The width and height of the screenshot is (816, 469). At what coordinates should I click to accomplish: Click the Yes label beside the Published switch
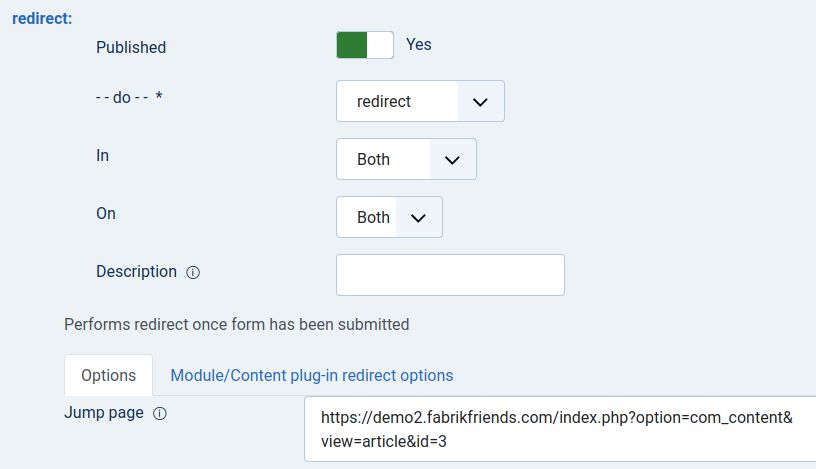tap(419, 45)
